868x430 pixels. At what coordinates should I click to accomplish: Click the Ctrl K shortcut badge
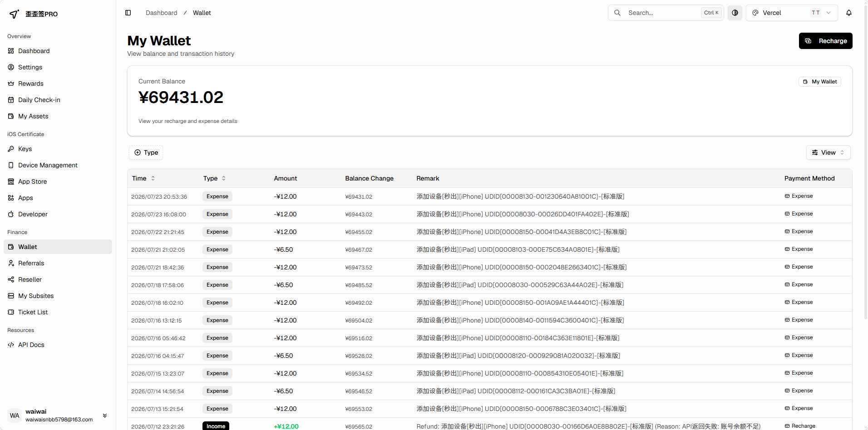(x=711, y=13)
